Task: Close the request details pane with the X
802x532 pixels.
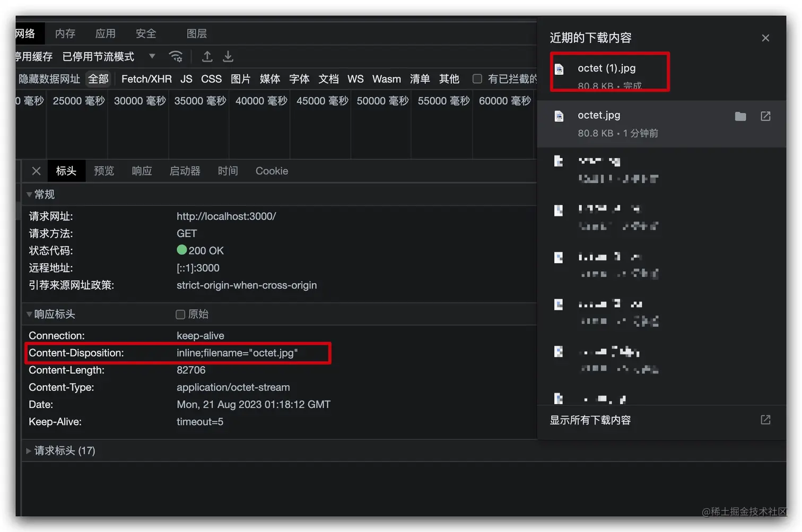Action: [x=36, y=171]
